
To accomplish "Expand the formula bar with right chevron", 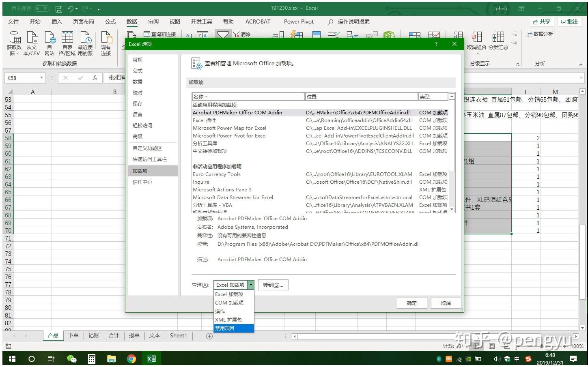I will [581, 78].
